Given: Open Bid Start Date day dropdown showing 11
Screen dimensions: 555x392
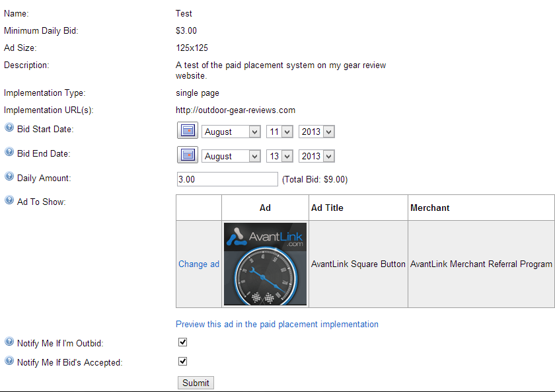Looking at the screenshot, I should coord(279,132).
